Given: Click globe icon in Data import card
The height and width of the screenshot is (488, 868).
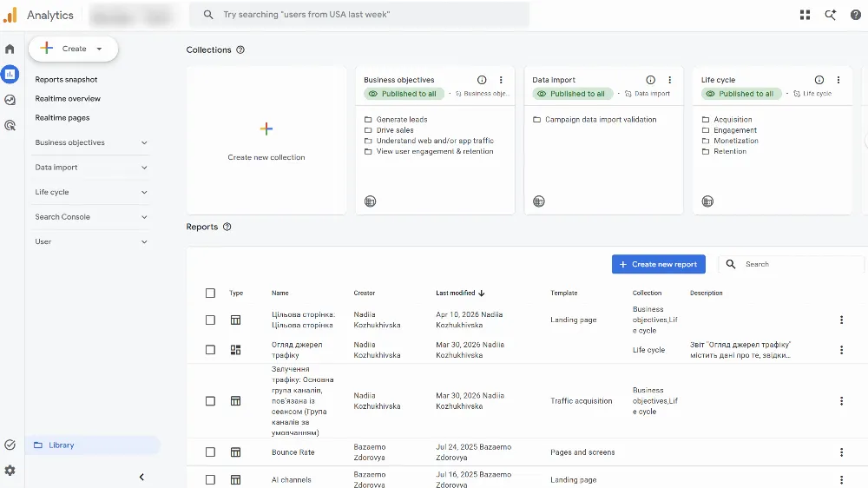Looking at the screenshot, I should pos(539,201).
